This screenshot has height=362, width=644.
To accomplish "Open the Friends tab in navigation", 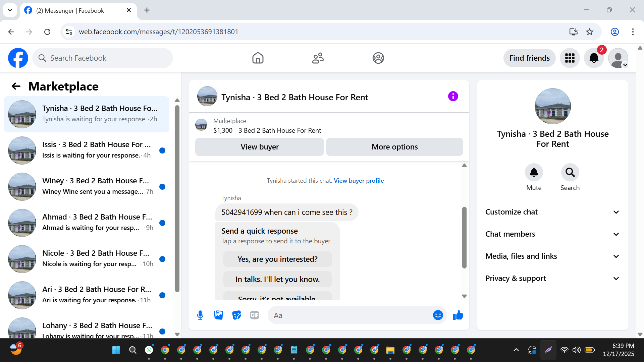I will [318, 58].
